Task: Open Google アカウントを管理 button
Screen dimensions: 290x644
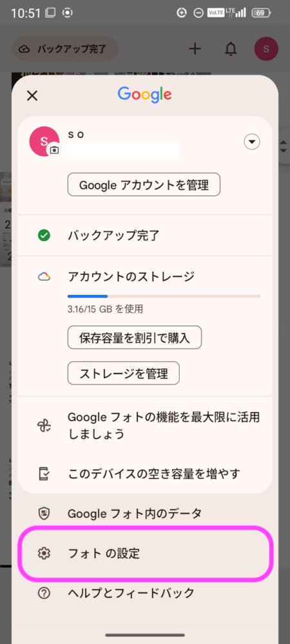Action: coord(144,185)
